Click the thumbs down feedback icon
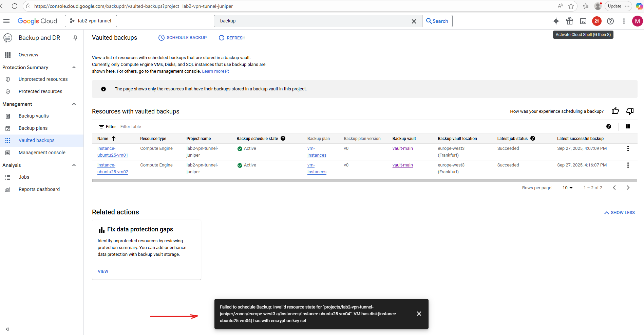 (630, 111)
